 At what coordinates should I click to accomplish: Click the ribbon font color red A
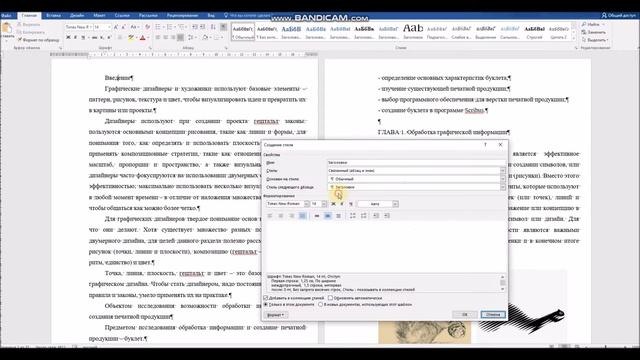pos(142,38)
